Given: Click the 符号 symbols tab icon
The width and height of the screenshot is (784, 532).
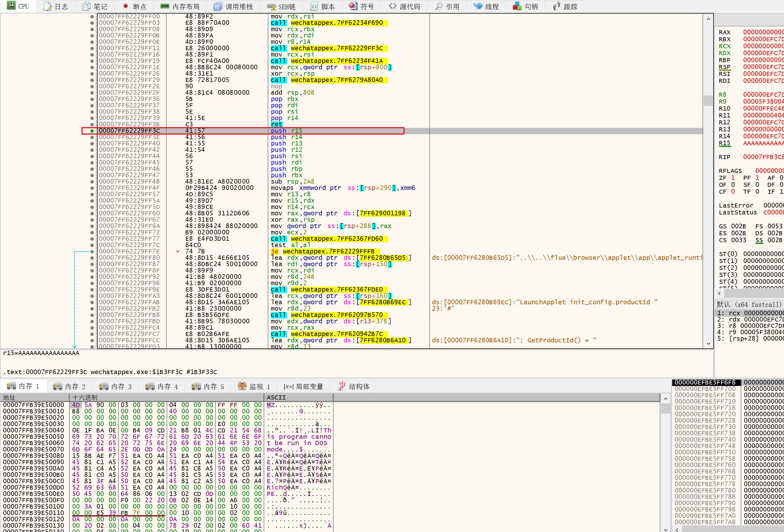Looking at the screenshot, I should point(353,6).
